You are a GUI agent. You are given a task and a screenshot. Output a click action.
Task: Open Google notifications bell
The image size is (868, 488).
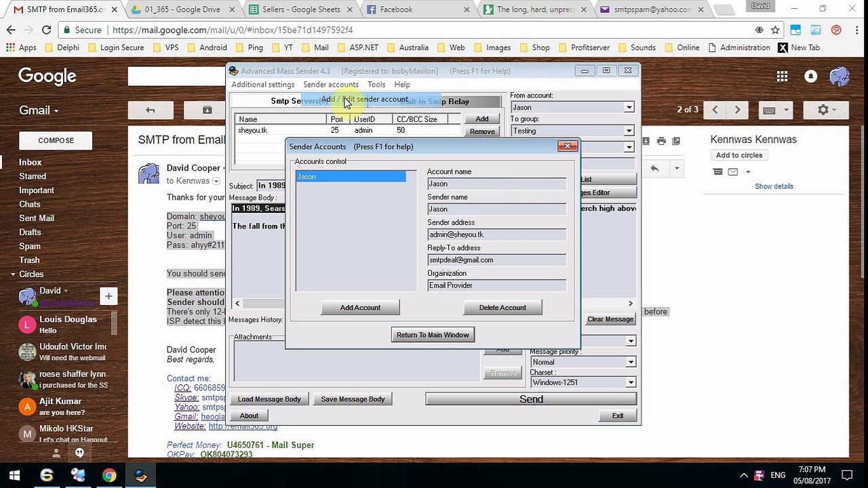(810, 77)
